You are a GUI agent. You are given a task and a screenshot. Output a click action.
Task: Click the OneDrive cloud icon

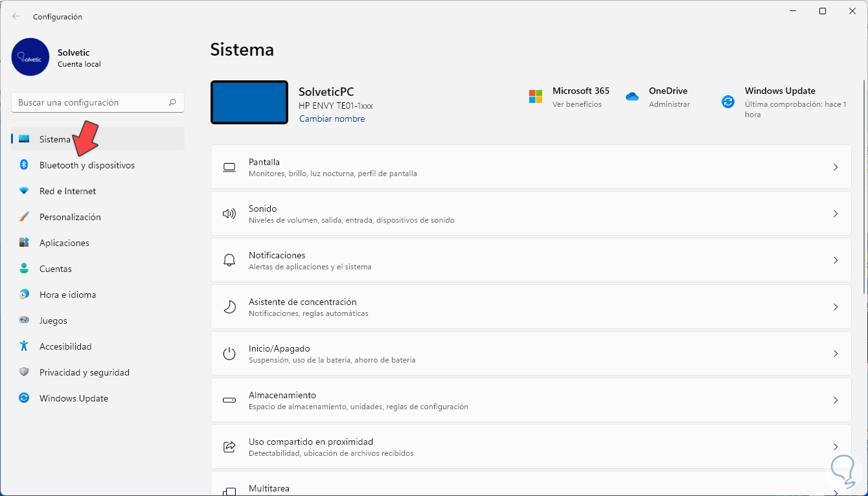click(x=632, y=96)
